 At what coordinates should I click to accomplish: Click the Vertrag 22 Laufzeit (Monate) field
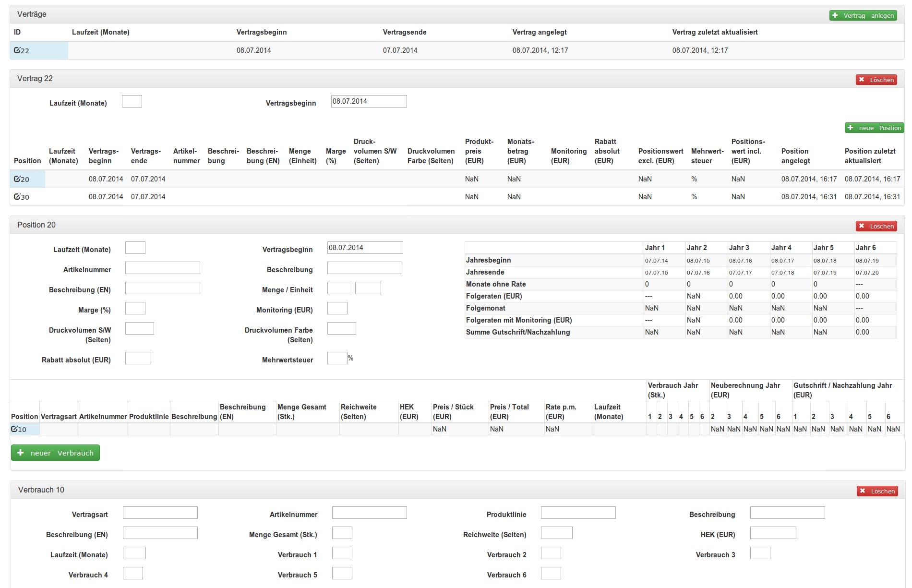pyautogui.click(x=132, y=101)
